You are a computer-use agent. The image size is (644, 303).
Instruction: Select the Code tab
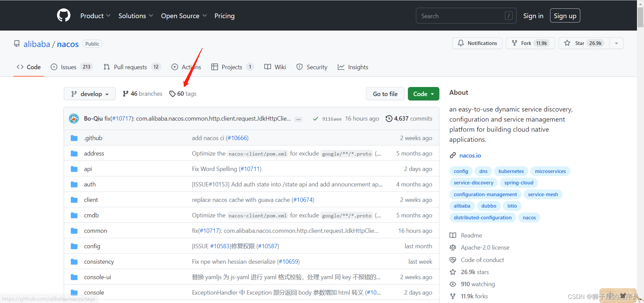coord(29,67)
